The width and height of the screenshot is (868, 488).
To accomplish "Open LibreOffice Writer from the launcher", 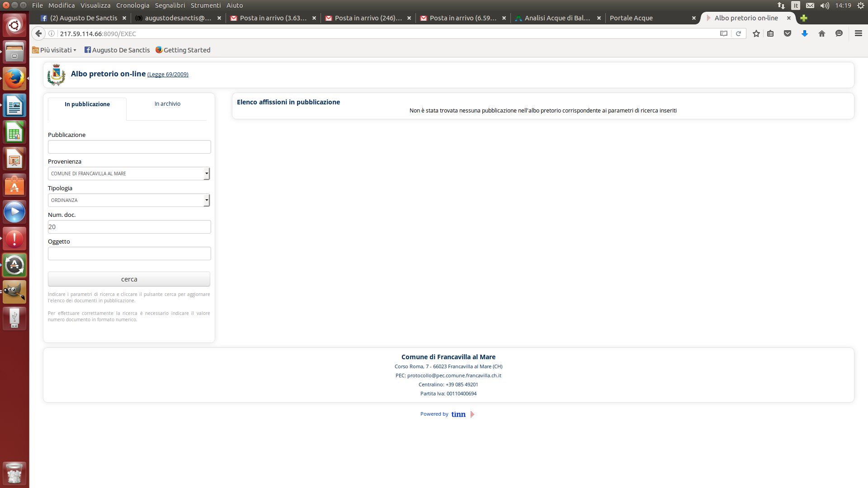I will 14,106.
